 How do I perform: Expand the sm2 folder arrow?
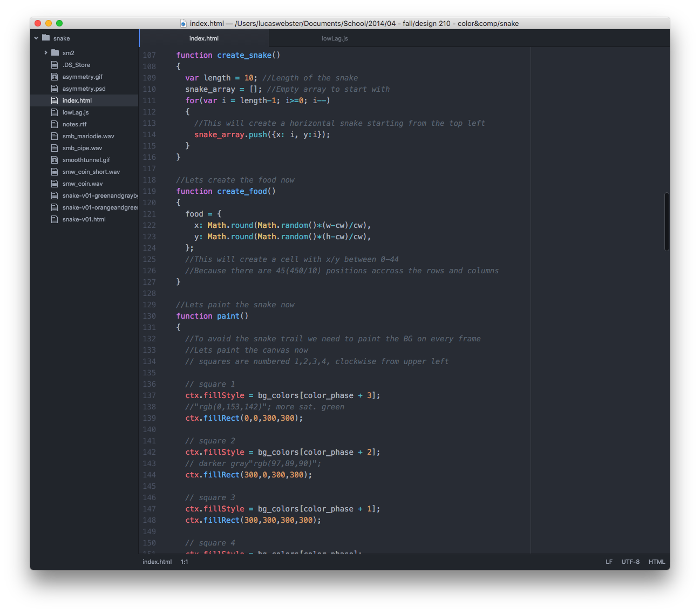point(46,53)
